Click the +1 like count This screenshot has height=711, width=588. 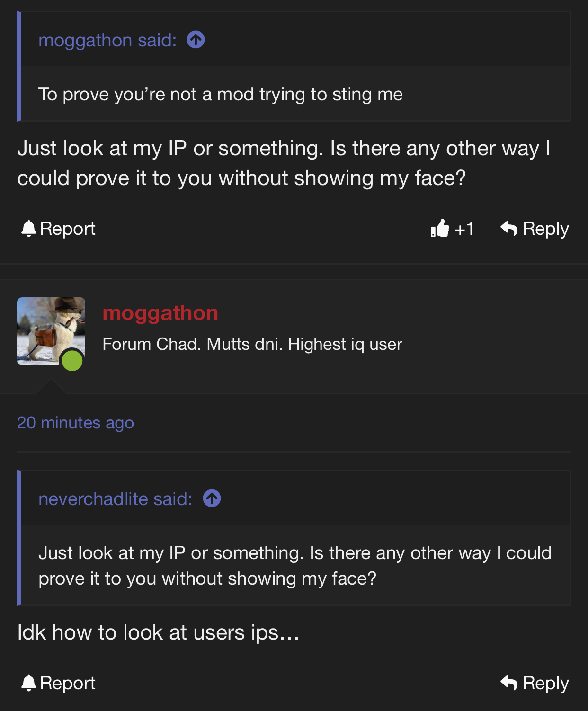[x=464, y=229]
